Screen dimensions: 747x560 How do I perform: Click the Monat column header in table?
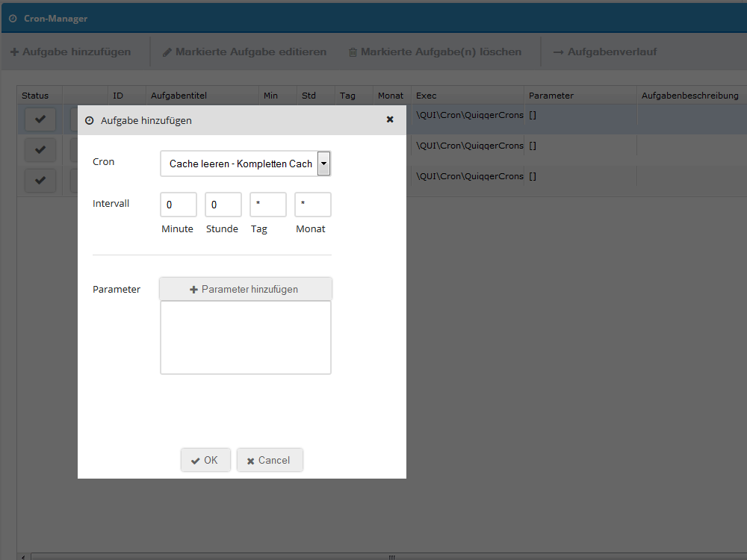(392, 96)
